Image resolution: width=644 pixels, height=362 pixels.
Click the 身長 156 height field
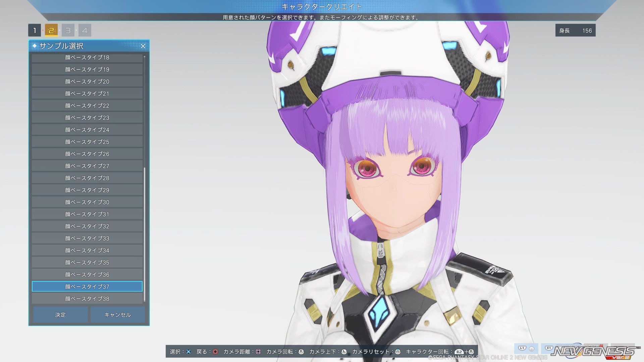(575, 31)
